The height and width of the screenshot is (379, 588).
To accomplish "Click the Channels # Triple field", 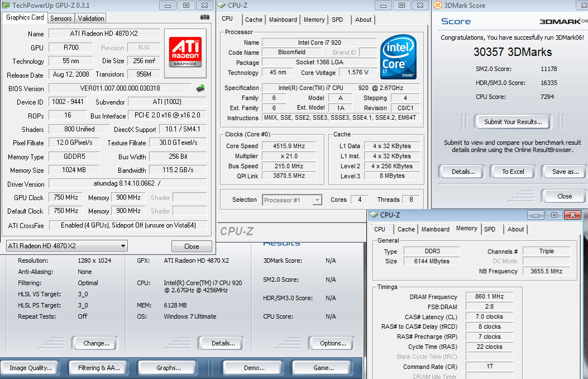I will (546, 251).
